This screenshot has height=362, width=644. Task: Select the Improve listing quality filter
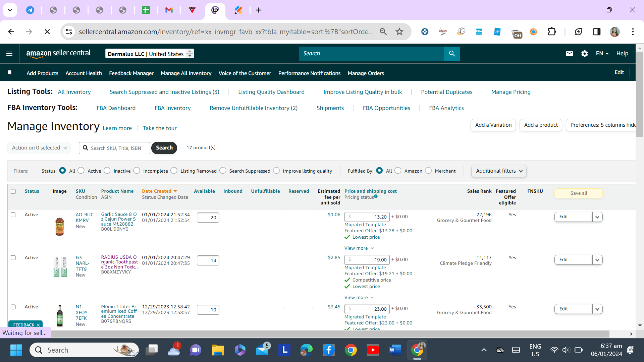[277, 171]
